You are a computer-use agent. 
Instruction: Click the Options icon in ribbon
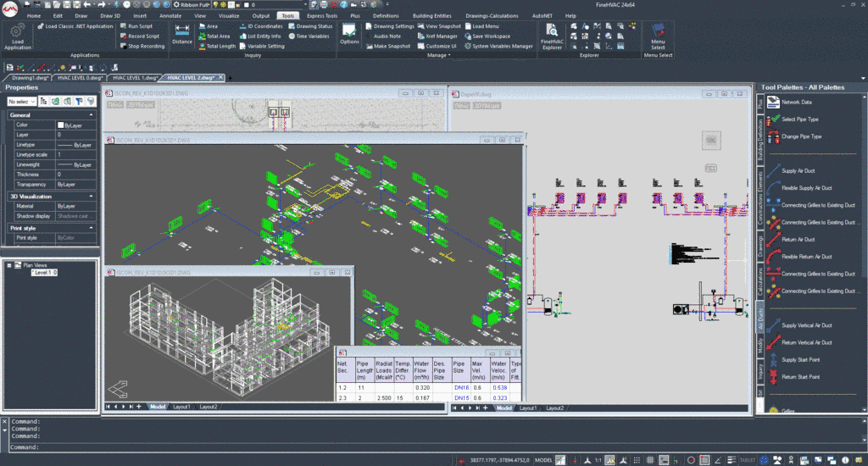pyautogui.click(x=350, y=34)
